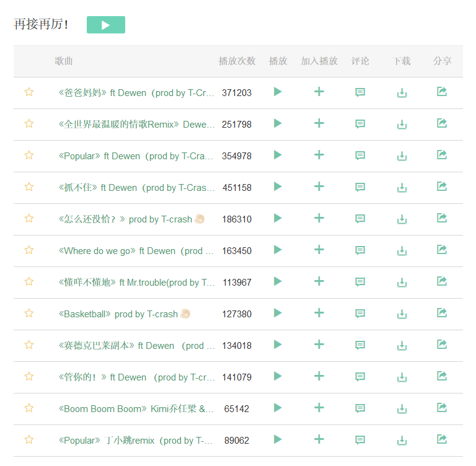Open 《Boom Boom Boom》 Kimi乔任梁 link
Image resolution: width=476 pixels, height=466 pixels.
point(136,408)
